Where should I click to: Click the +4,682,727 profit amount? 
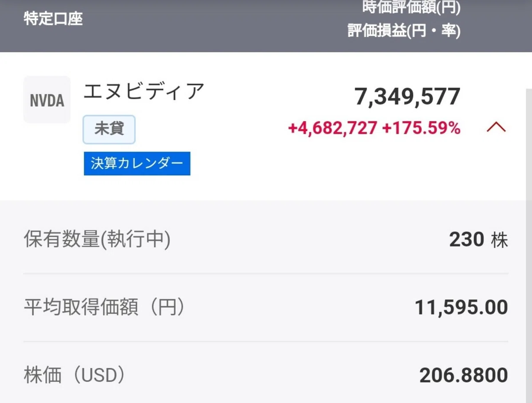[x=332, y=128]
